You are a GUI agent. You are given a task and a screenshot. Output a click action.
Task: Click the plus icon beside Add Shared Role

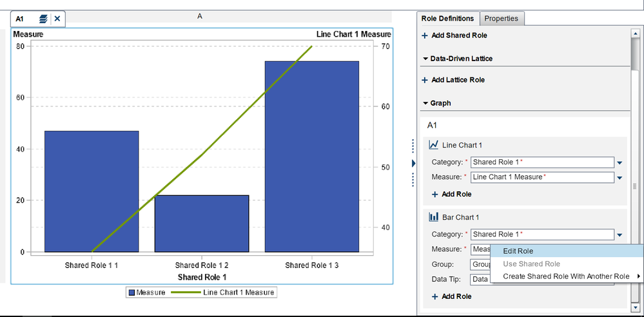click(425, 35)
